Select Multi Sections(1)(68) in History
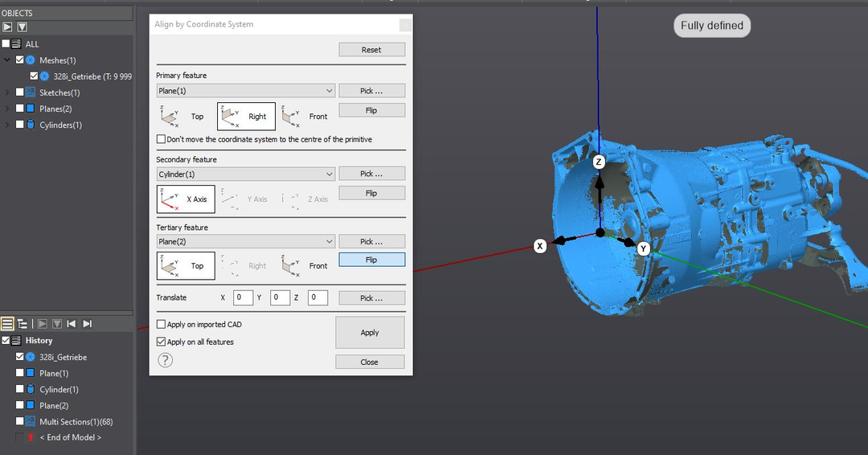 click(76, 421)
